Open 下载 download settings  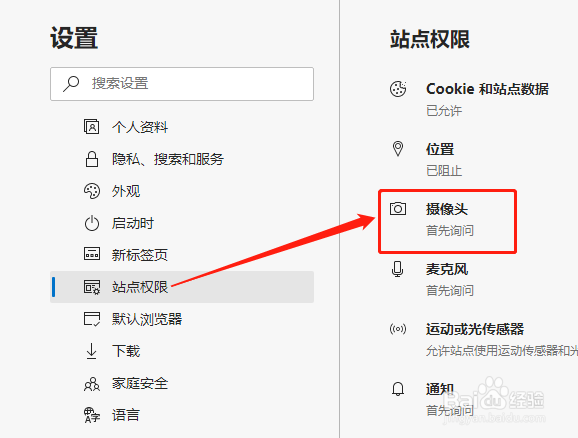(126, 351)
